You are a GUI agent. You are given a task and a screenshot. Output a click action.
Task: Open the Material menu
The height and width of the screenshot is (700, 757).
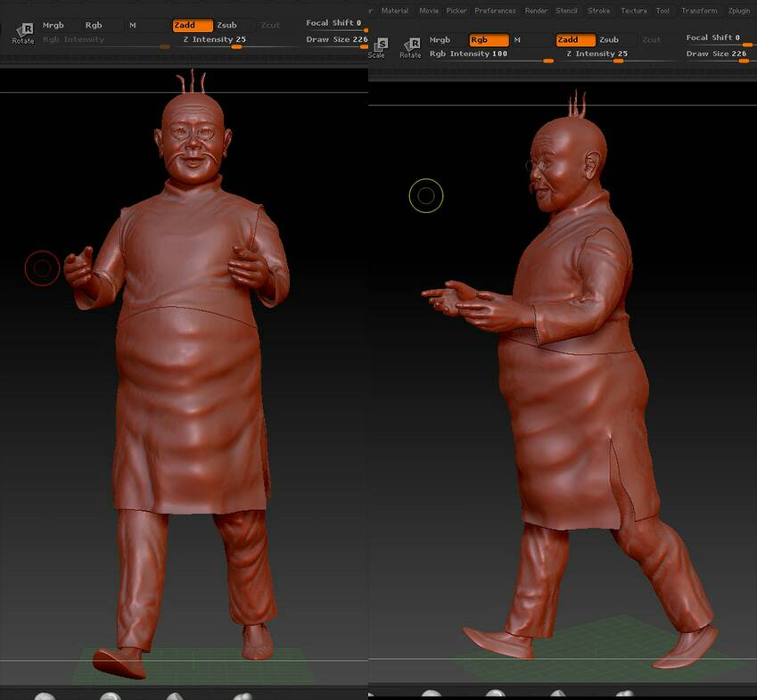tap(394, 11)
